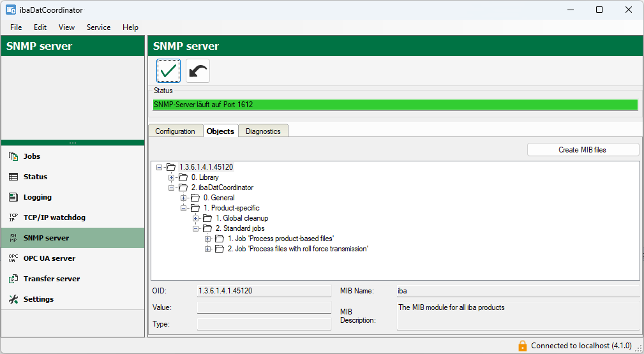Click folder icon of 2. Standard jobs
The height and width of the screenshot is (354, 644).
207,228
